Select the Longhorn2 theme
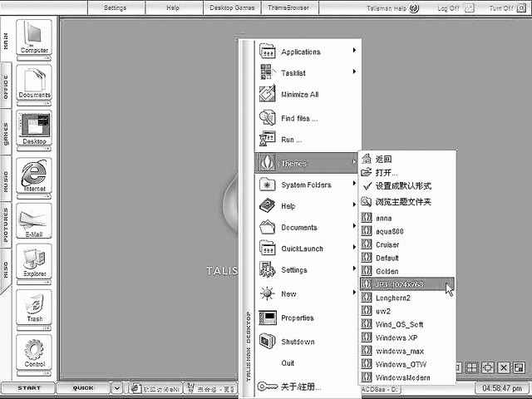The height and width of the screenshot is (399, 532). click(407, 298)
